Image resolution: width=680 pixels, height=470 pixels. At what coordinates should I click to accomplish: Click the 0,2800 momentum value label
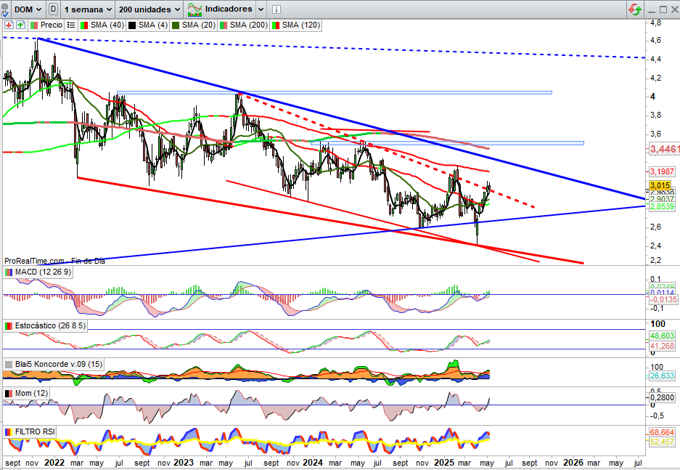pos(664,398)
